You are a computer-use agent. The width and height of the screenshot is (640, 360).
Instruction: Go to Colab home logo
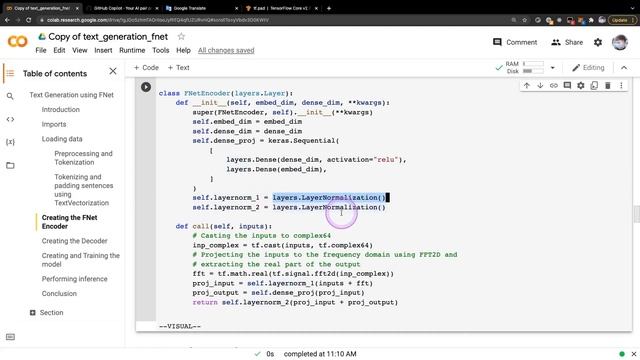[x=18, y=41]
